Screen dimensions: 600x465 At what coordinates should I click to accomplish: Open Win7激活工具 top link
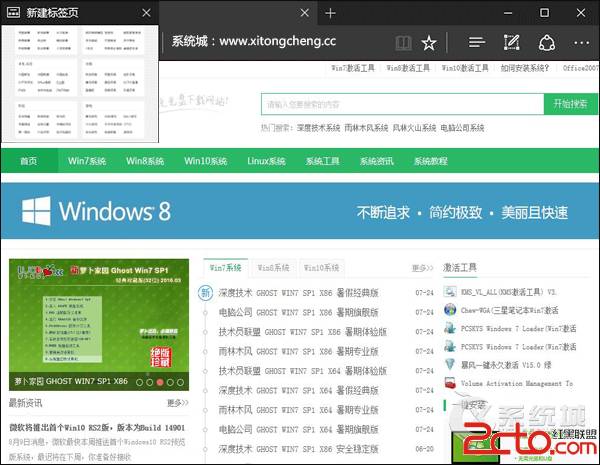click(x=353, y=68)
